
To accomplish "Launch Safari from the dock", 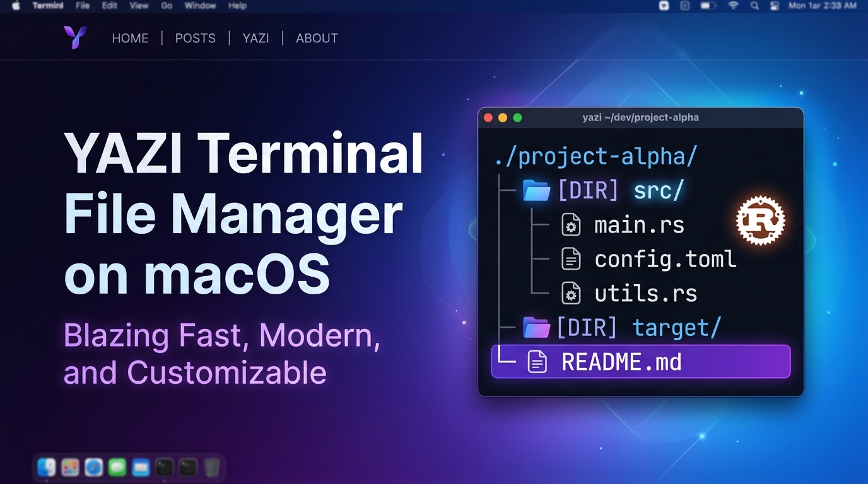I will click(93, 468).
